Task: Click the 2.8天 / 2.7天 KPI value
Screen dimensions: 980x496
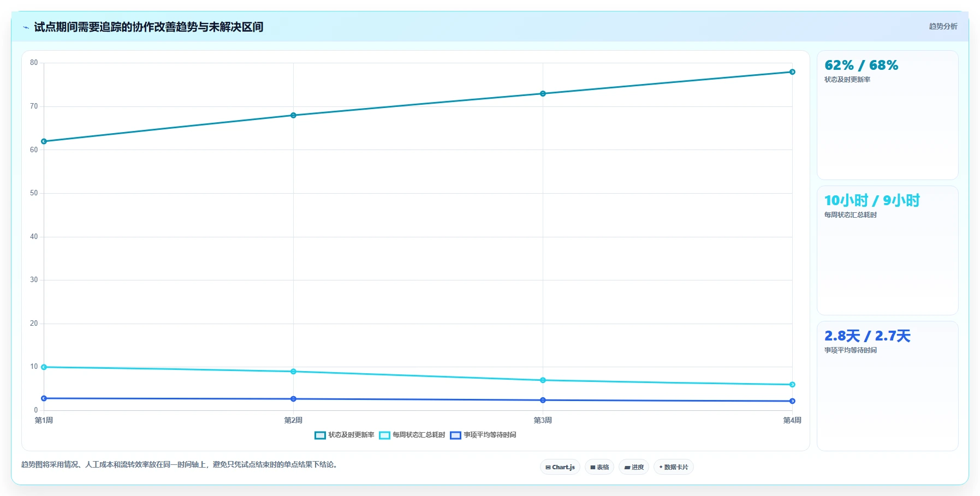Action: click(x=867, y=336)
